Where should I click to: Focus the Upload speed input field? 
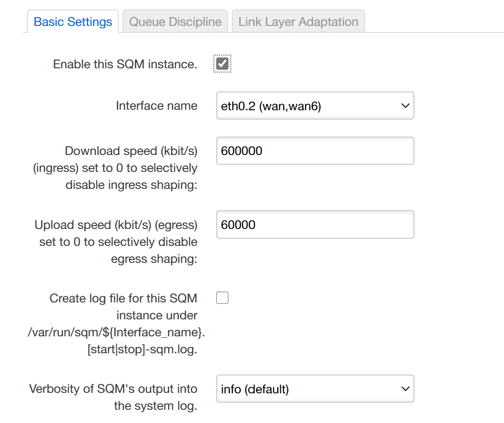pyautogui.click(x=315, y=225)
